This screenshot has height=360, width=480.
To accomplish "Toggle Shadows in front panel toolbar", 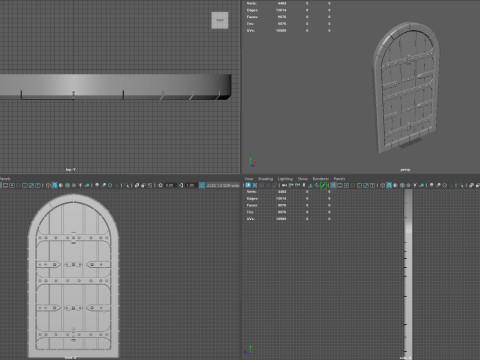I will (x=87, y=185).
